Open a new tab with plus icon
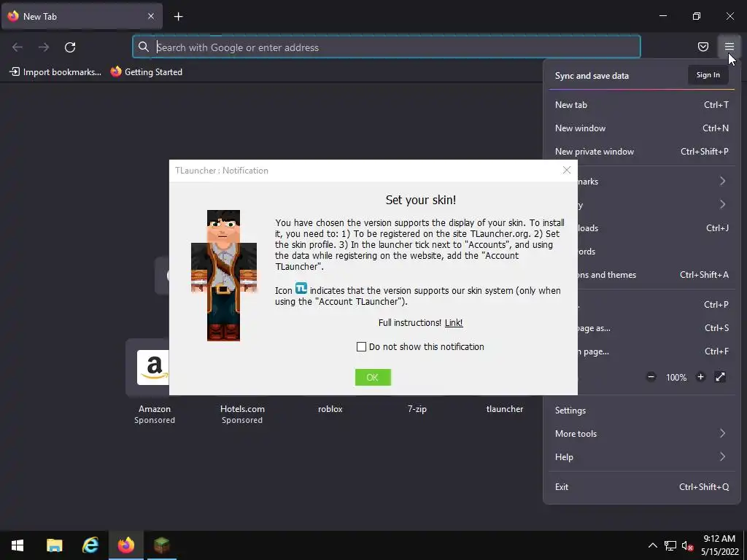 pos(178,17)
